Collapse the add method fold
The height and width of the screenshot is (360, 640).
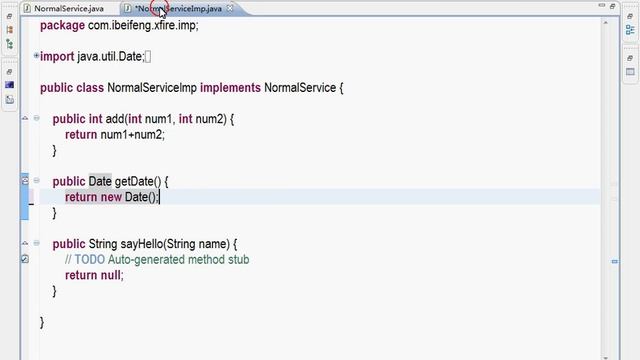pyautogui.click(x=37, y=118)
